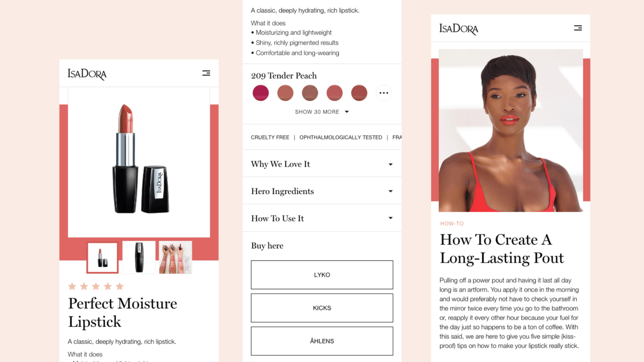Click the ÅHLENS retailer button
644x362 pixels.
click(322, 341)
